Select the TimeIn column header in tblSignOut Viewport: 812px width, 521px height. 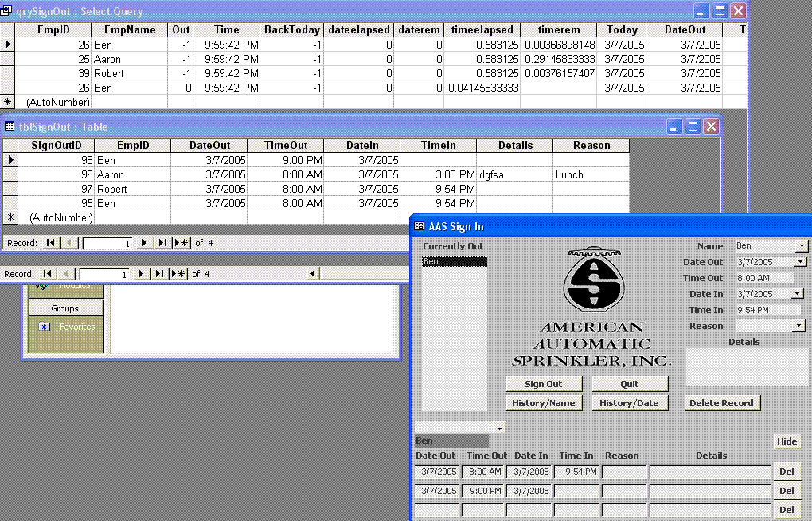438,145
